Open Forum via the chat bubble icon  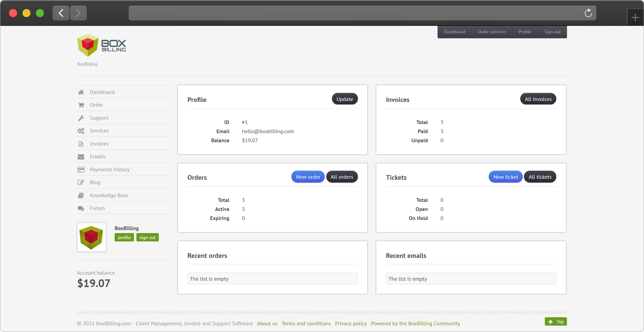point(81,208)
